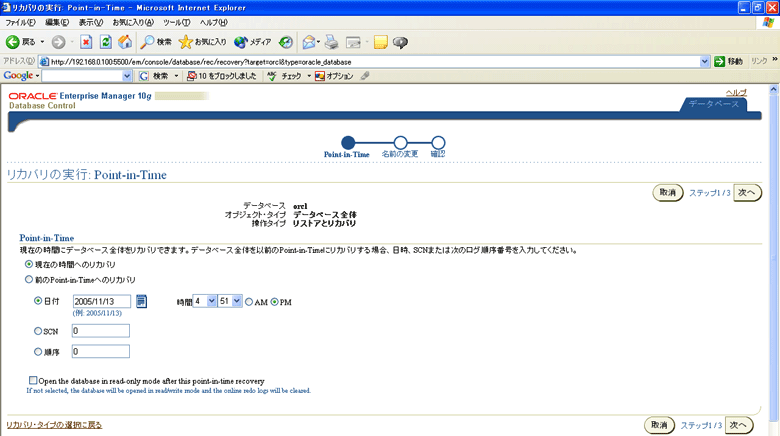This screenshot has height=436, width=780.
Task: Open the Edit menu
Action: tap(57, 22)
